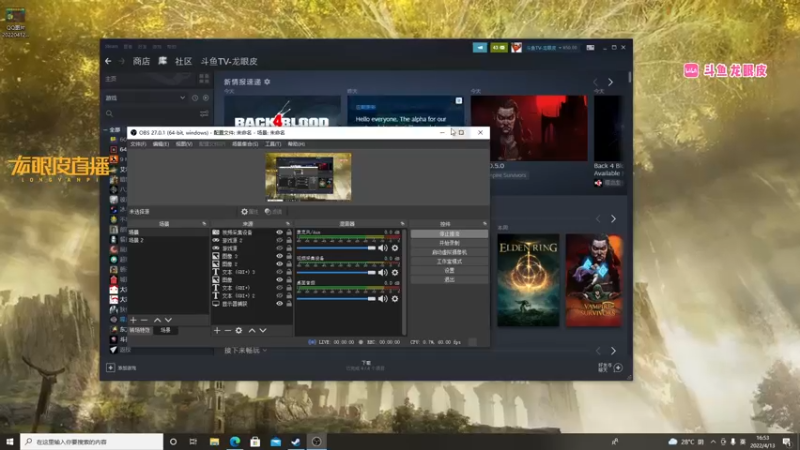Open settings gear for 视频采集设备 mixer channel
Image resolution: width=800 pixels, height=450 pixels.
[x=395, y=272]
